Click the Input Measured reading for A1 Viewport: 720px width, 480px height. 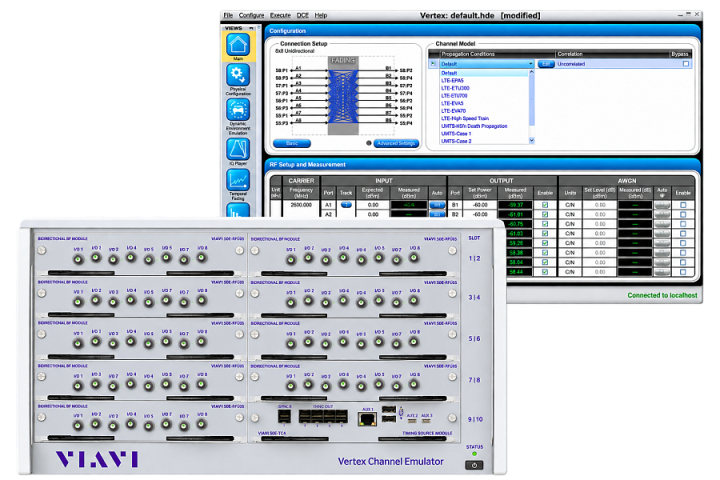pyautogui.click(x=409, y=205)
